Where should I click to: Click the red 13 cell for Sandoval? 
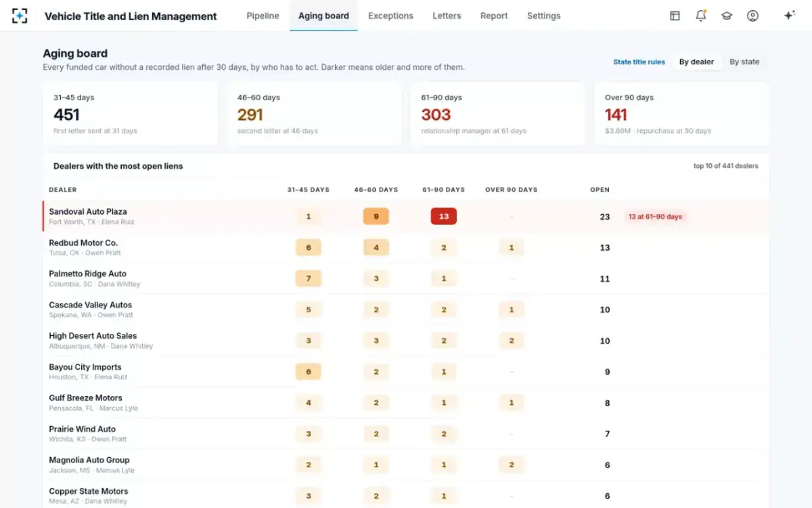(444, 217)
